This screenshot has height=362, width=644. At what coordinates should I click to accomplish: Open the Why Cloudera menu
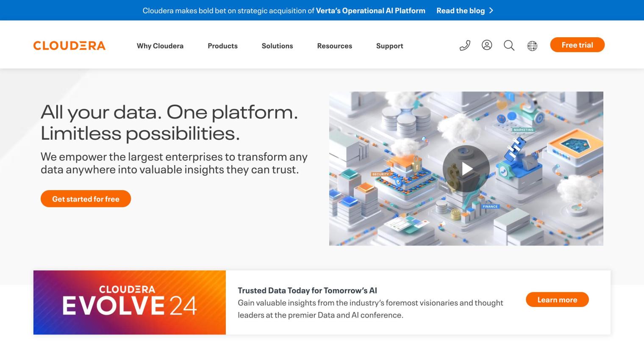pos(160,46)
